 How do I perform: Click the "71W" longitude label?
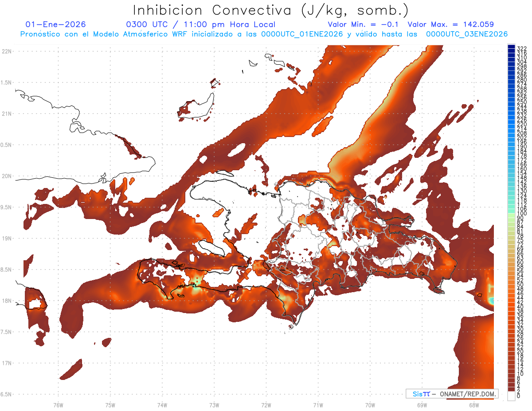(318, 405)
